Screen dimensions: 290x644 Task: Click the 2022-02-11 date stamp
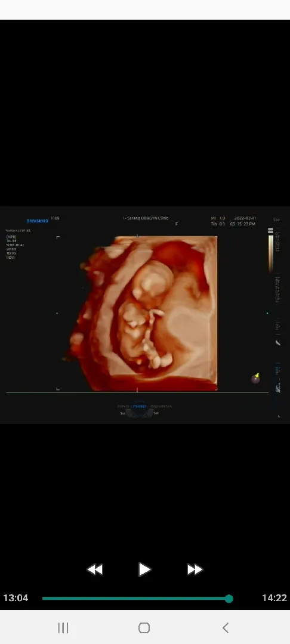coord(245,218)
